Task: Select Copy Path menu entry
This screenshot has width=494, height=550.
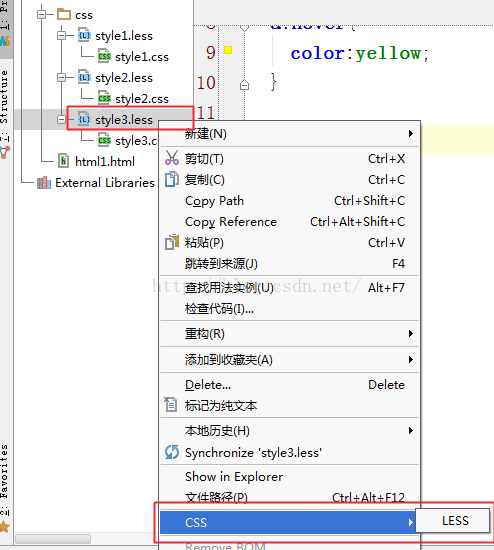Action: 289,201
